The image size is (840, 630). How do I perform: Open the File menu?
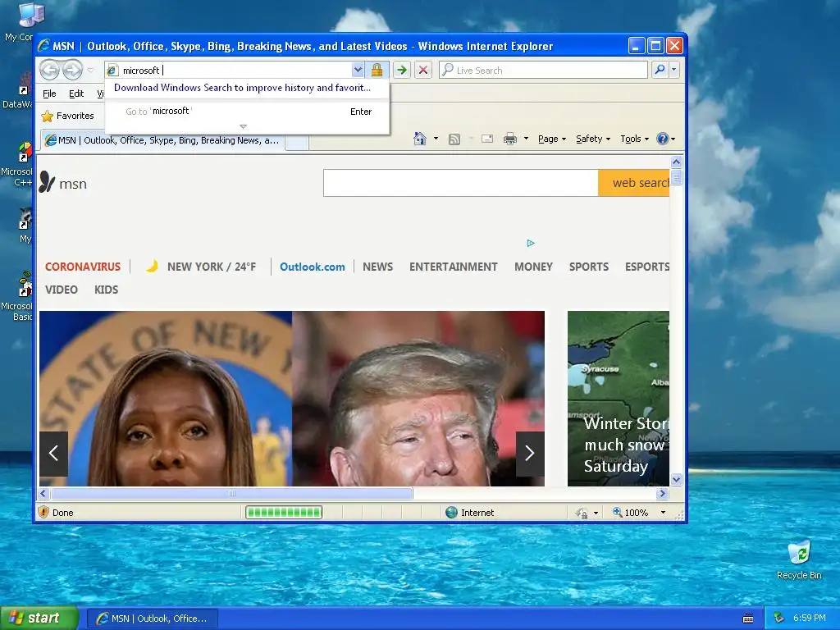coord(49,94)
